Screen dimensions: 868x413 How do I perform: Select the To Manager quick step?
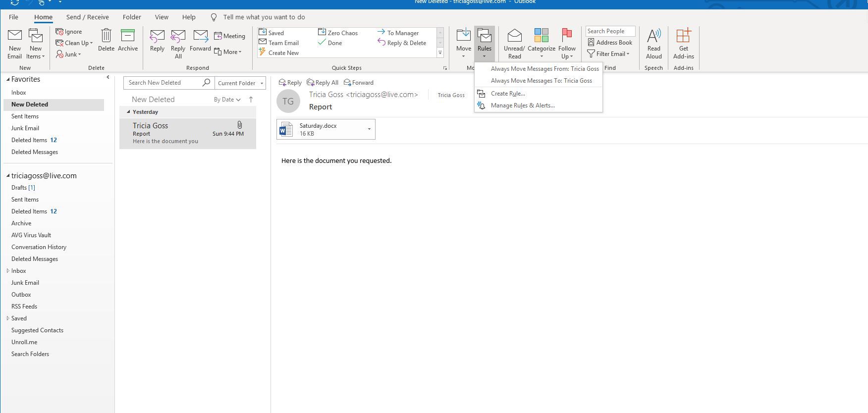(x=398, y=33)
